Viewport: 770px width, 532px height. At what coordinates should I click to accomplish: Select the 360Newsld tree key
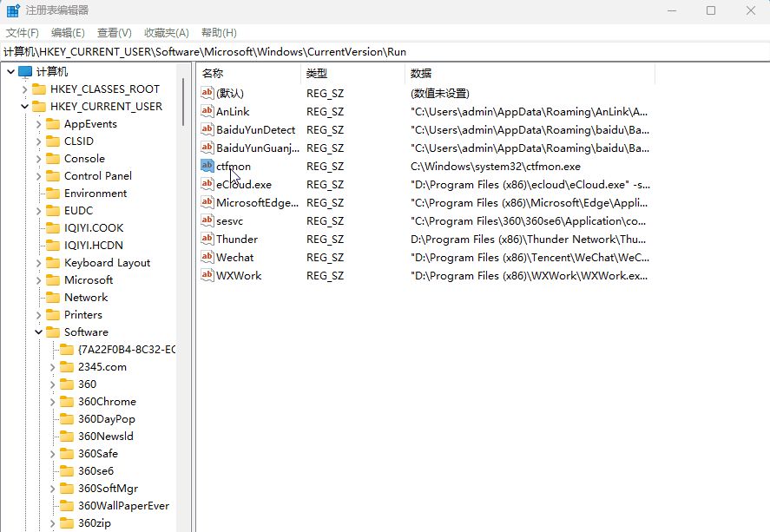pyautogui.click(x=106, y=437)
